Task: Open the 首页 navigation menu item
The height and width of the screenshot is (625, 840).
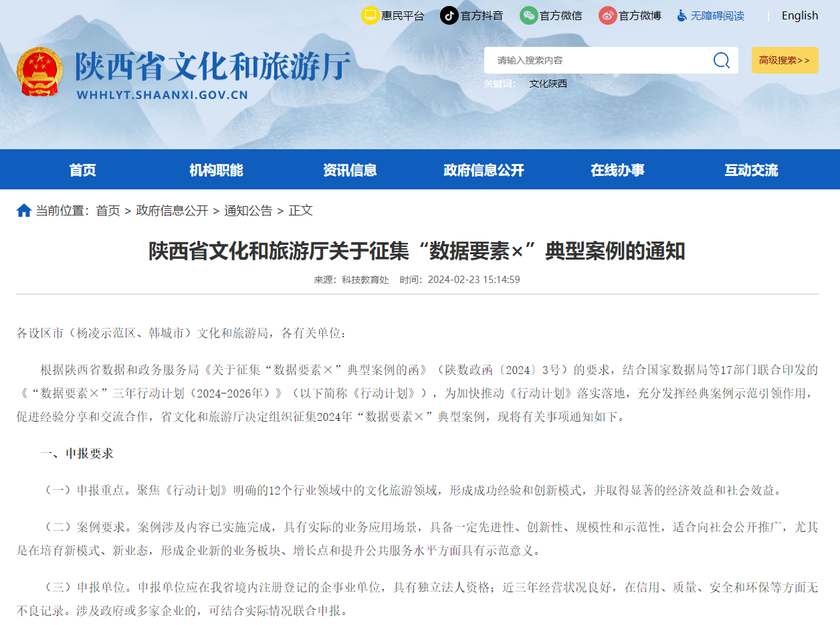Action: tap(82, 170)
